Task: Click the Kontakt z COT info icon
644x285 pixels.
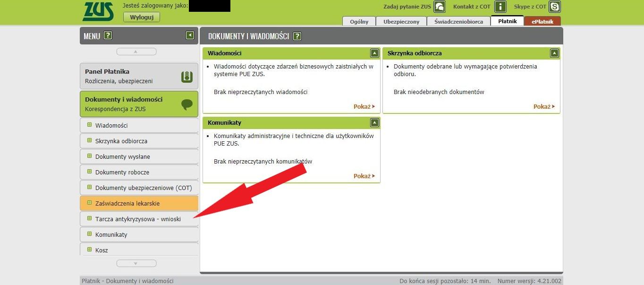Action: tap(501, 7)
